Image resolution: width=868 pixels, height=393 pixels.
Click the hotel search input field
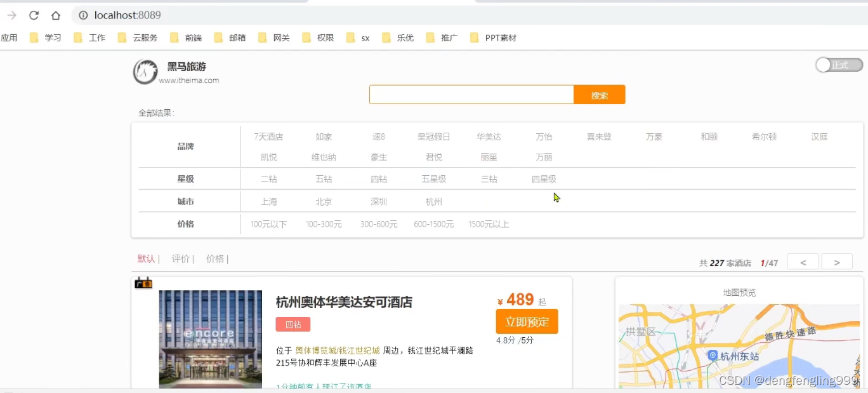tap(471, 95)
